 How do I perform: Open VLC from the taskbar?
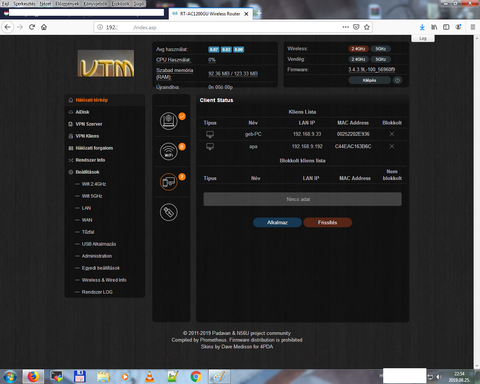150,377
